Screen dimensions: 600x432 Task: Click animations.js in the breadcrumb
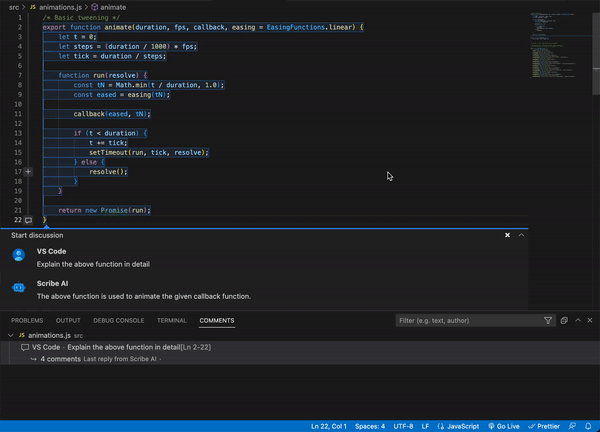60,7
